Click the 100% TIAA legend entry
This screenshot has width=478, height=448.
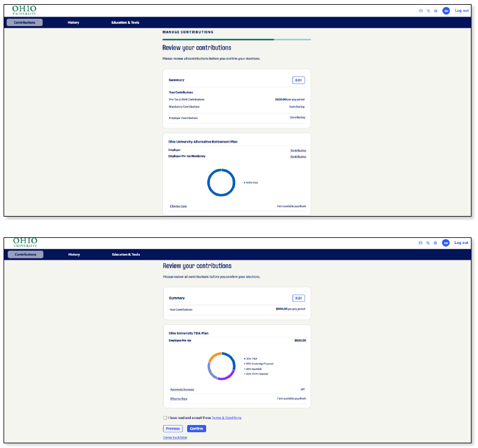(251, 183)
